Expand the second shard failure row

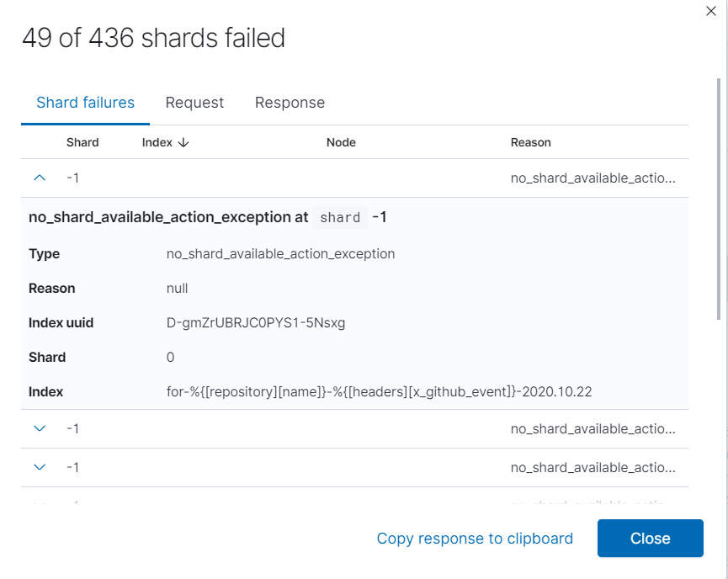[39, 428]
